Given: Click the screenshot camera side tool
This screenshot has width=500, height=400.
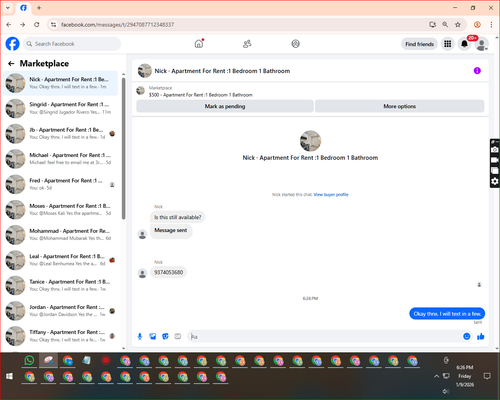Looking at the screenshot, I should point(495,150).
